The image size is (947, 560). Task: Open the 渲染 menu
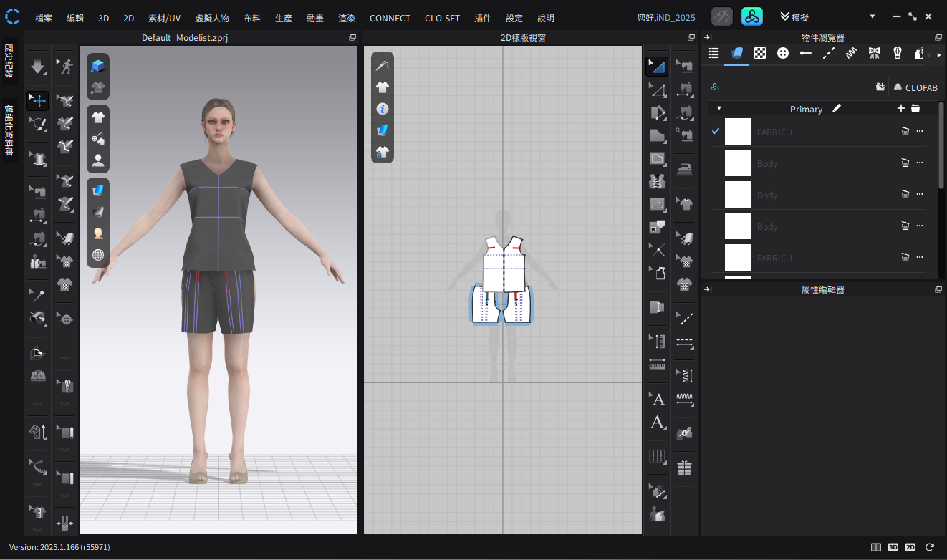(347, 18)
